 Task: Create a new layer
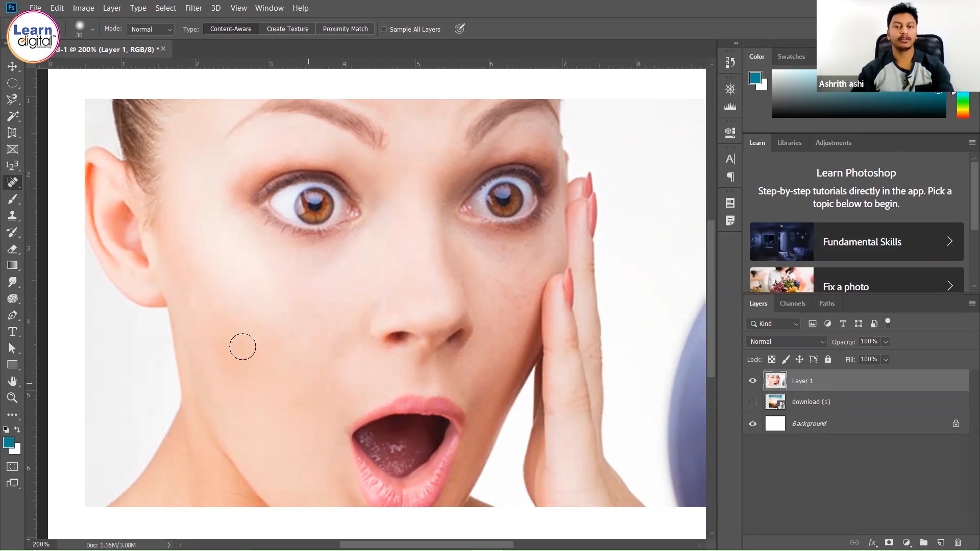[x=941, y=542]
